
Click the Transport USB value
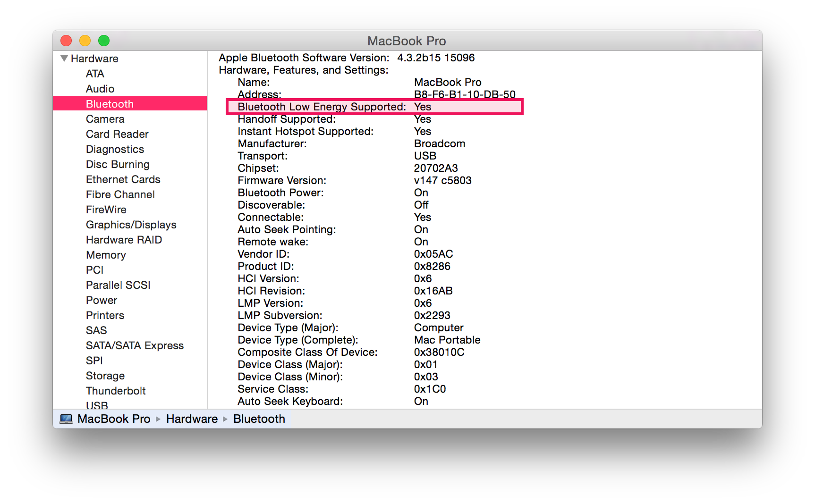[x=425, y=156]
